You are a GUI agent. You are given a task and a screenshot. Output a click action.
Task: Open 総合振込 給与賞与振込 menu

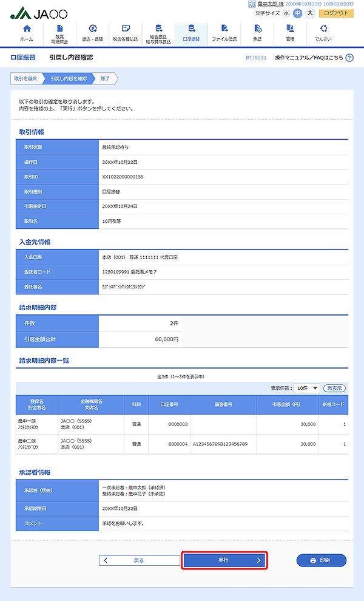tap(158, 33)
